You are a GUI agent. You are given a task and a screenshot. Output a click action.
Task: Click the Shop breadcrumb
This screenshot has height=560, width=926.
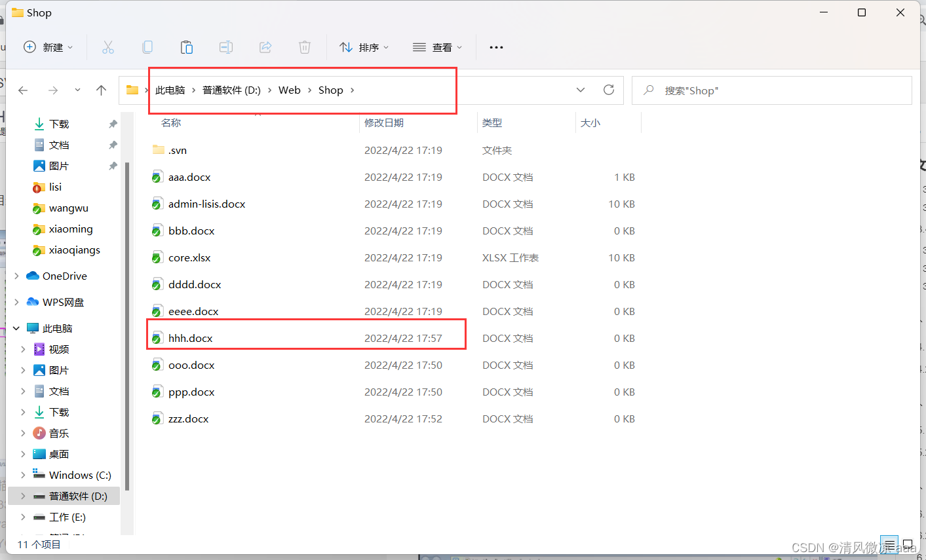pos(331,90)
